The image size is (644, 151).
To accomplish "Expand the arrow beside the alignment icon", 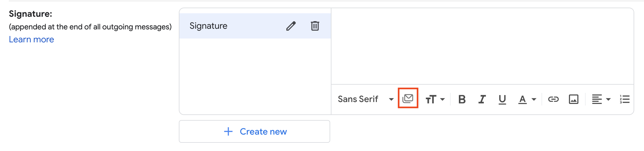I will point(608,100).
